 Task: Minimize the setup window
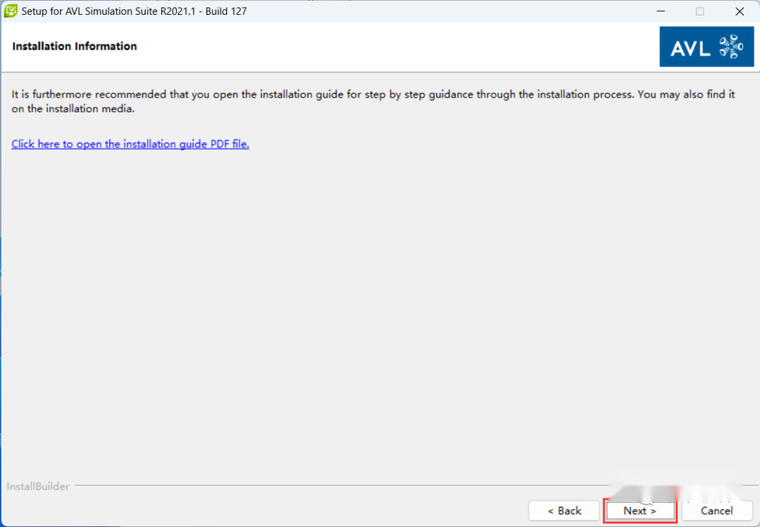(661, 11)
